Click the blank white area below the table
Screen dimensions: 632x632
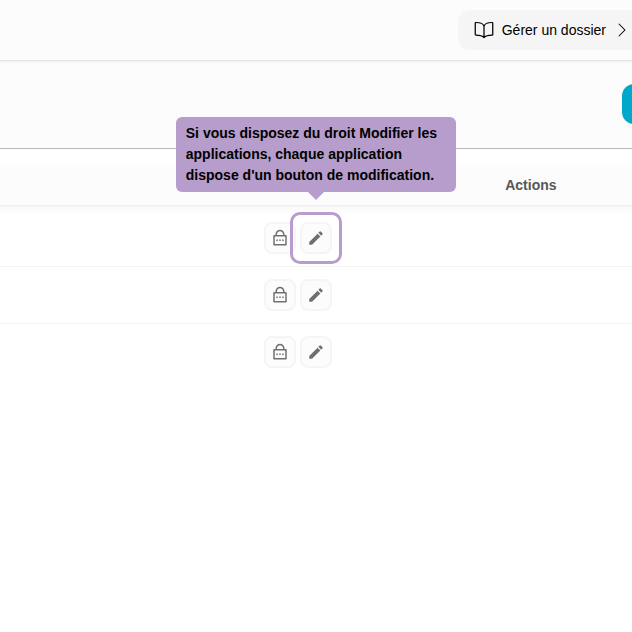click(x=316, y=500)
